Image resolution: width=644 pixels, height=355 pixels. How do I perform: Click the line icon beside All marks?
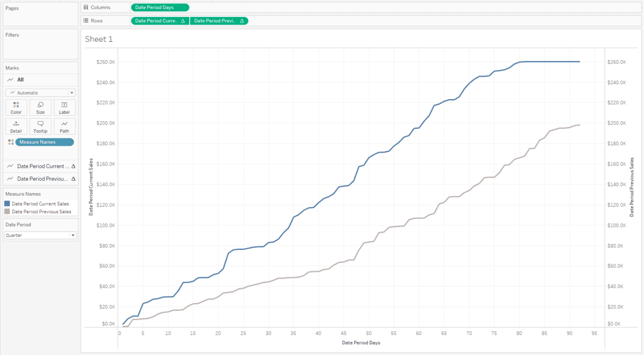point(11,79)
